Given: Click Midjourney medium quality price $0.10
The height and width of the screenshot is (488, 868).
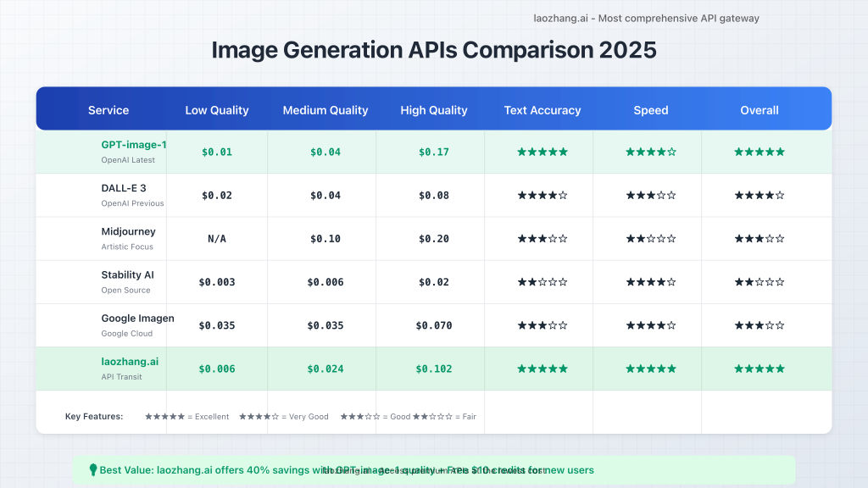Looking at the screenshot, I should [x=325, y=238].
